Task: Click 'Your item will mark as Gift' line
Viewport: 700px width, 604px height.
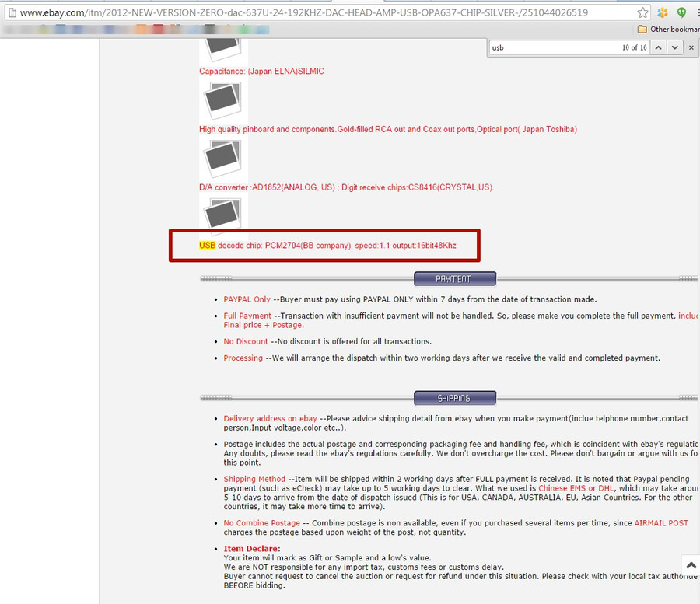Action: point(327,558)
